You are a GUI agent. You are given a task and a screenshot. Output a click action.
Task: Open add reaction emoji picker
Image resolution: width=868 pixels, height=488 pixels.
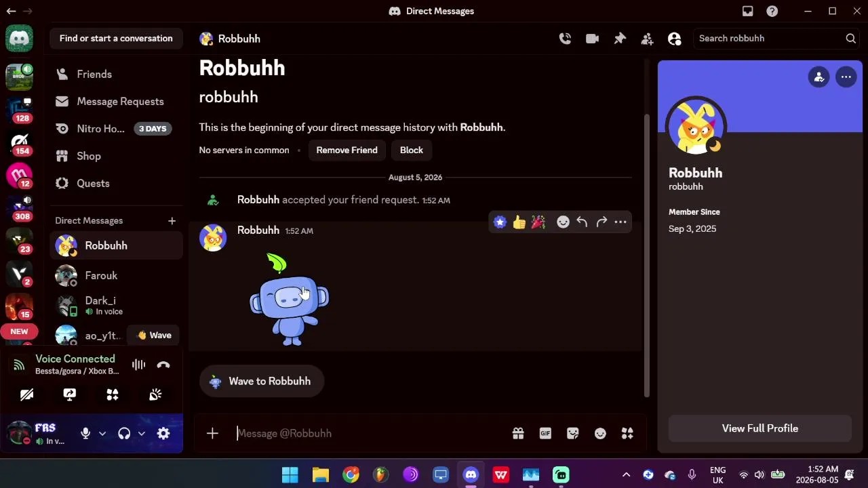pyautogui.click(x=563, y=222)
